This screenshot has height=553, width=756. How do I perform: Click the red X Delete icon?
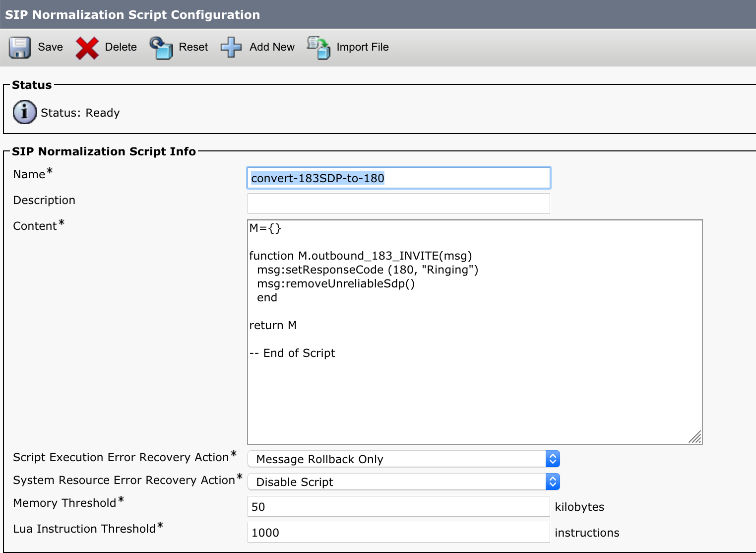(x=87, y=47)
